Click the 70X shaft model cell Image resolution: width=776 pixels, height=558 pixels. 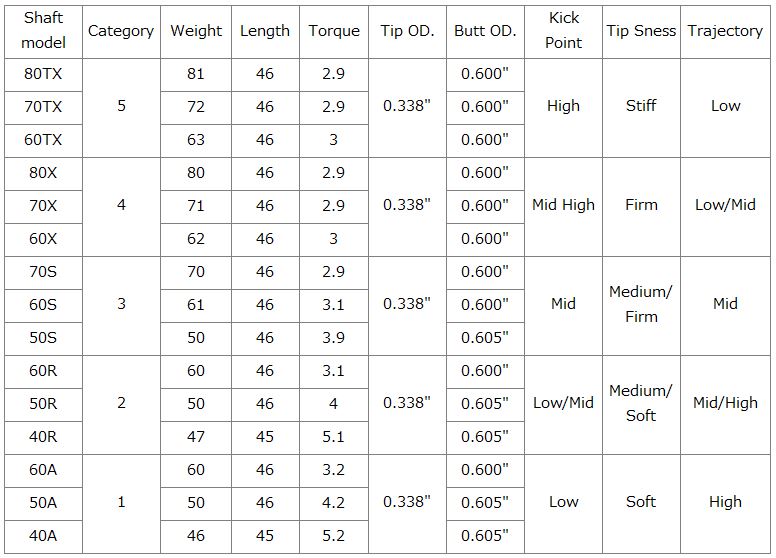click(x=43, y=206)
